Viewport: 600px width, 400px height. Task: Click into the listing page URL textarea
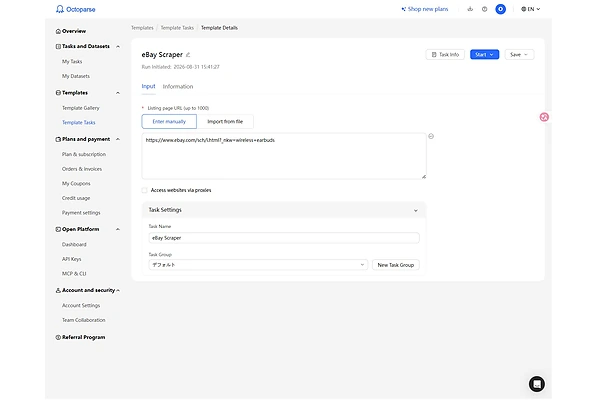point(284,156)
